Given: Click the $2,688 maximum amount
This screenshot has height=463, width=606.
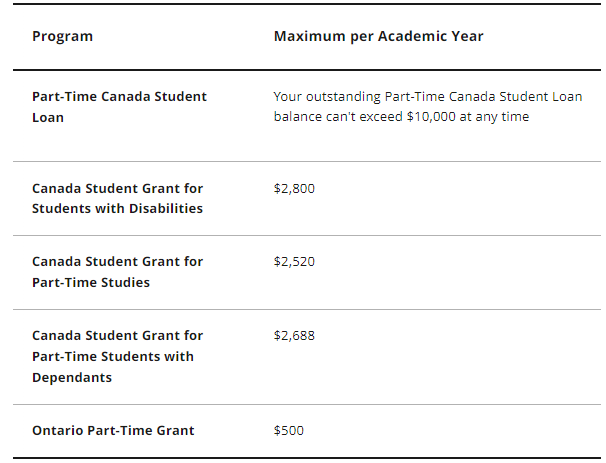Looking at the screenshot, I should click(x=294, y=336).
